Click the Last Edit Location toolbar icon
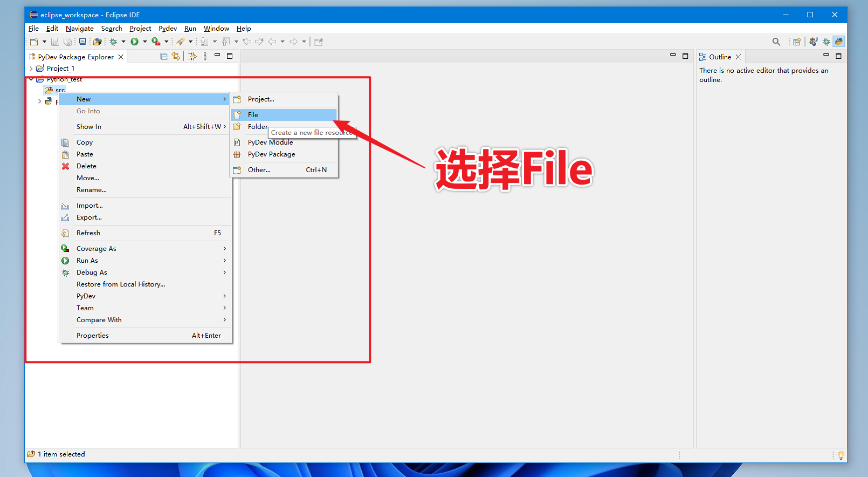The height and width of the screenshot is (477, 868). point(247,42)
